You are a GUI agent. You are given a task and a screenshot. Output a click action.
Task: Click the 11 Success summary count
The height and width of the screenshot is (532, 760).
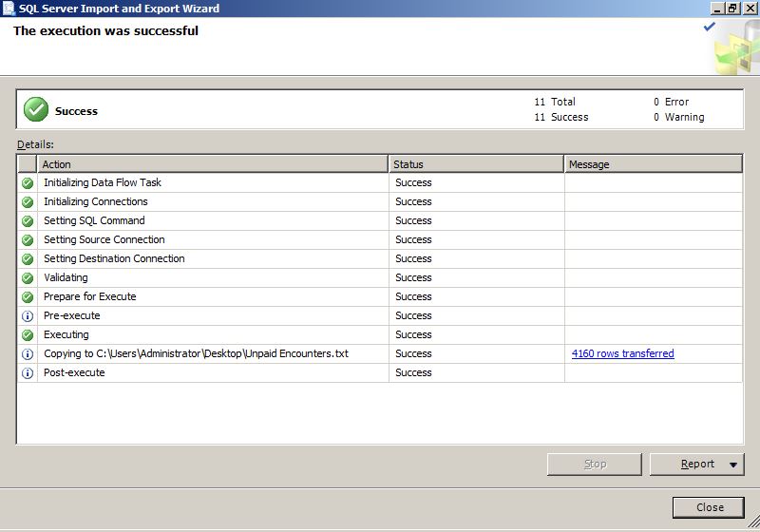(561, 117)
